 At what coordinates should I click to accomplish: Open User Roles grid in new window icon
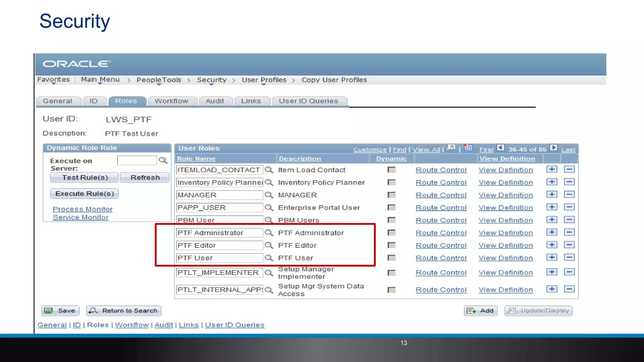(x=451, y=148)
